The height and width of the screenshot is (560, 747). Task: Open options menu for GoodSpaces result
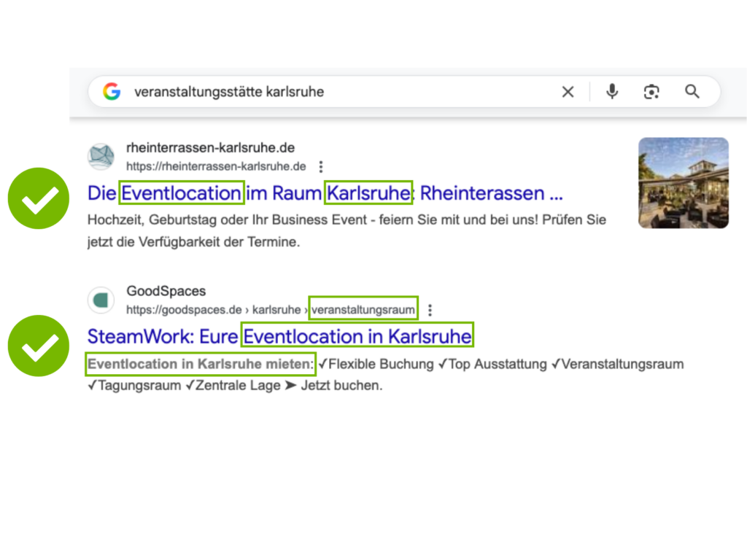430,310
